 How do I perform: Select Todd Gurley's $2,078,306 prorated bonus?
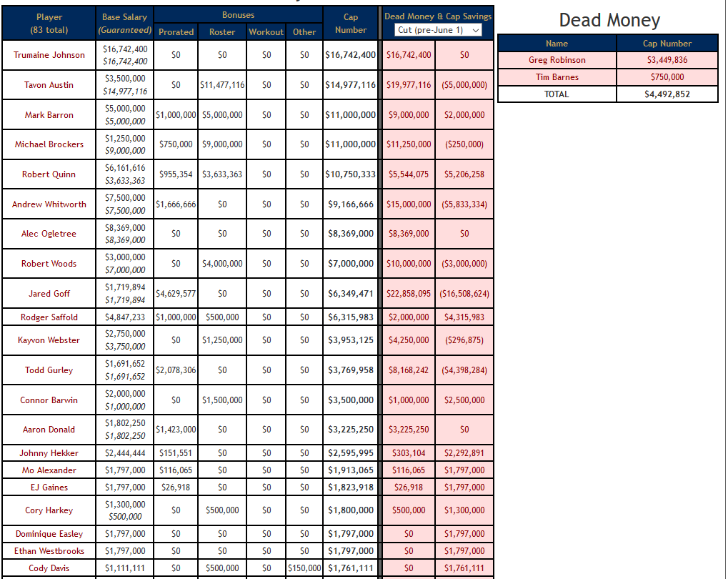coord(176,370)
